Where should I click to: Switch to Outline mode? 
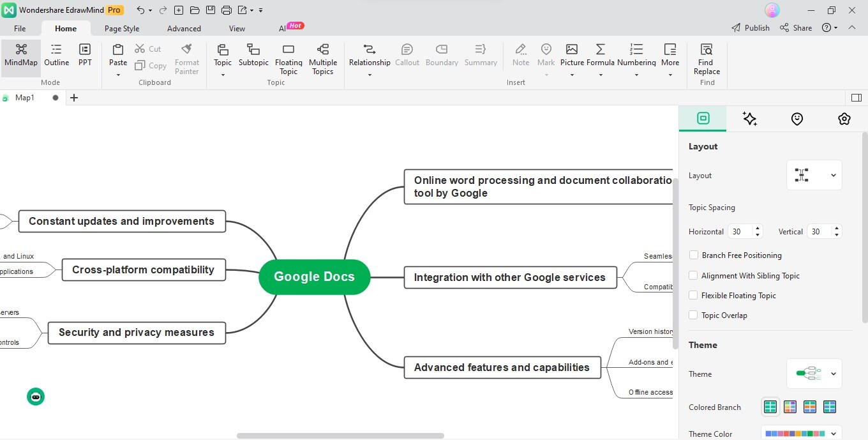56,56
